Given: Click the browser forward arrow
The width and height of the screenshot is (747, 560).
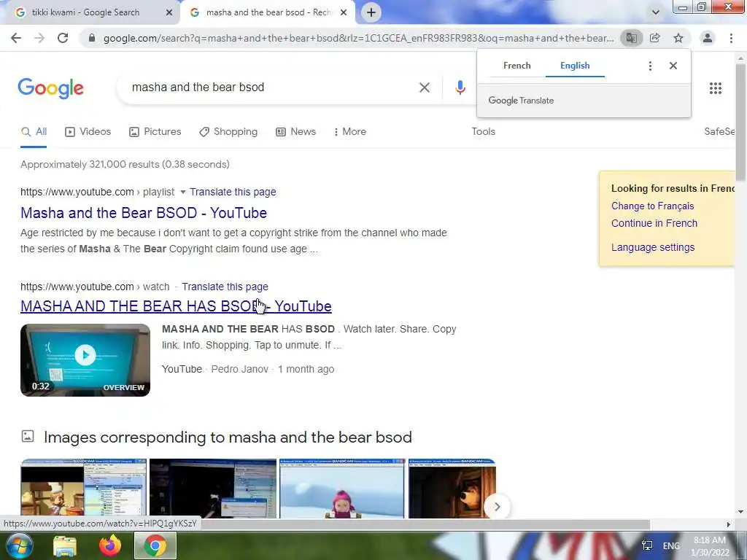Looking at the screenshot, I should point(39,38).
